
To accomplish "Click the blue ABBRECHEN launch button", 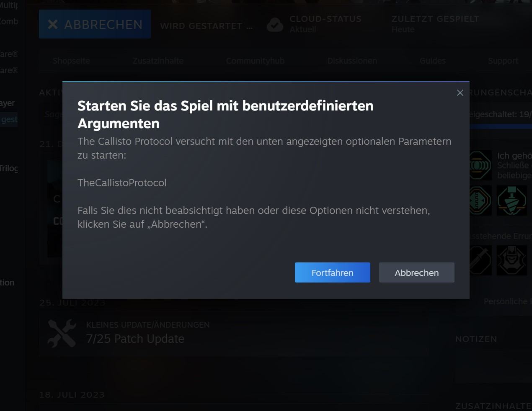I will click(x=95, y=24).
